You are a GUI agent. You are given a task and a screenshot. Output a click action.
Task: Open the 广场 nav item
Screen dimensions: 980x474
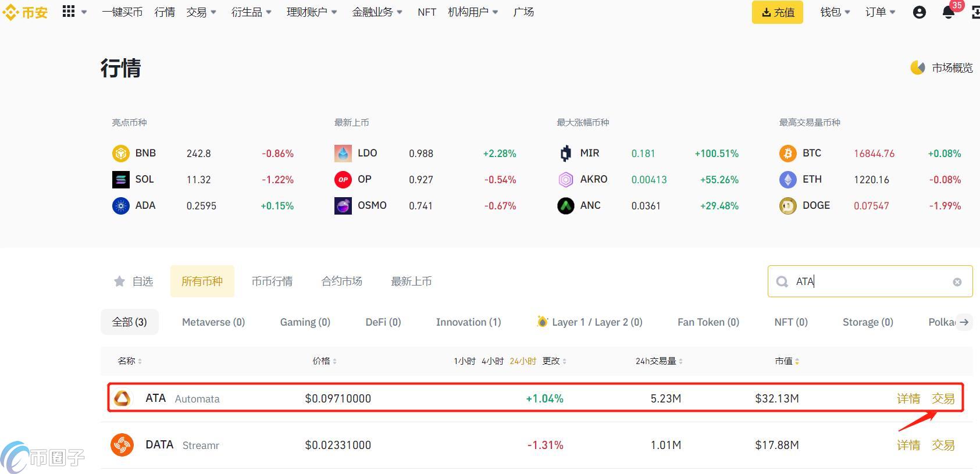[523, 12]
